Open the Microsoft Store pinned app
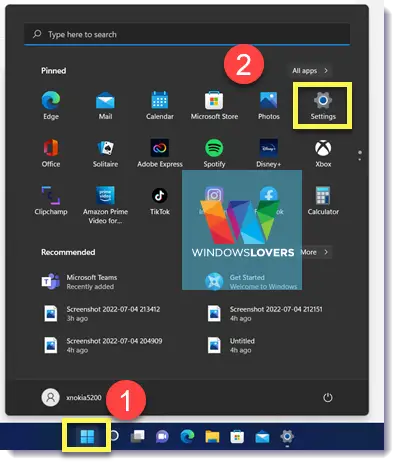The width and height of the screenshot is (399, 465). pos(214,106)
